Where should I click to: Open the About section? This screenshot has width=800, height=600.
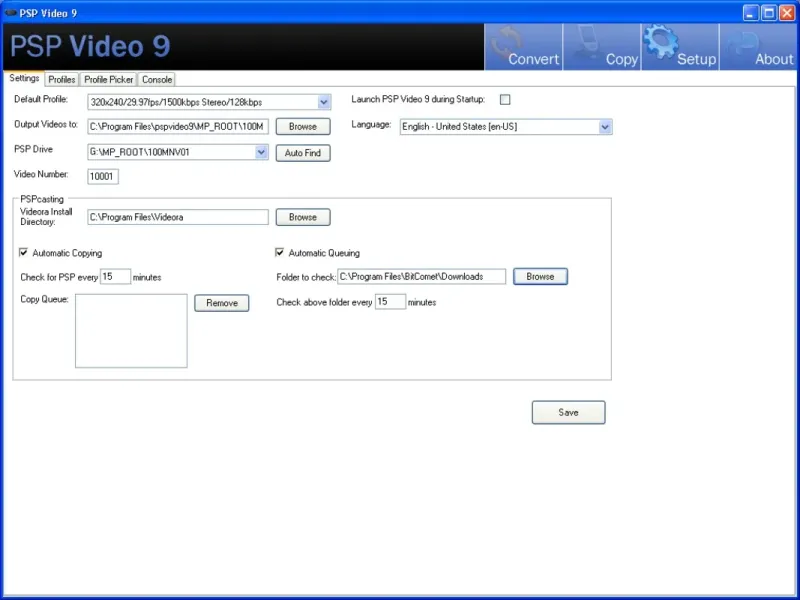[x=758, y=47]
